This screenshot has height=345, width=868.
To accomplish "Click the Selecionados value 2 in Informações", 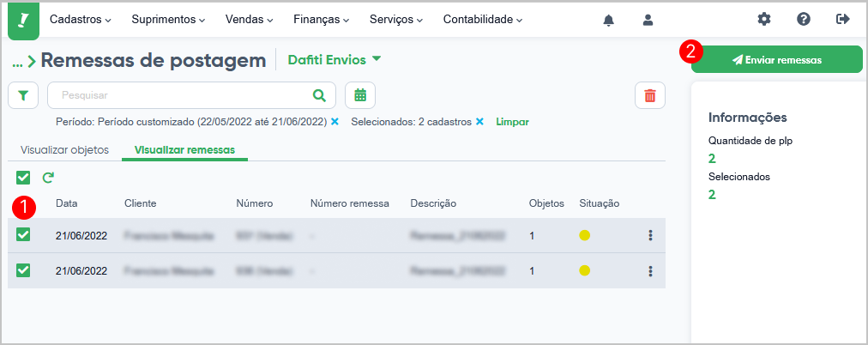I will click(712, 195).
